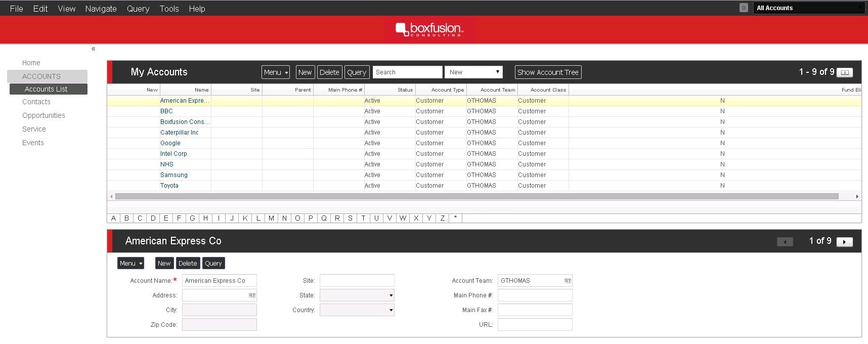This screenshot has height=344, width=868.
Task: Open the NHS account link
Action: click(x=167, y=164)
